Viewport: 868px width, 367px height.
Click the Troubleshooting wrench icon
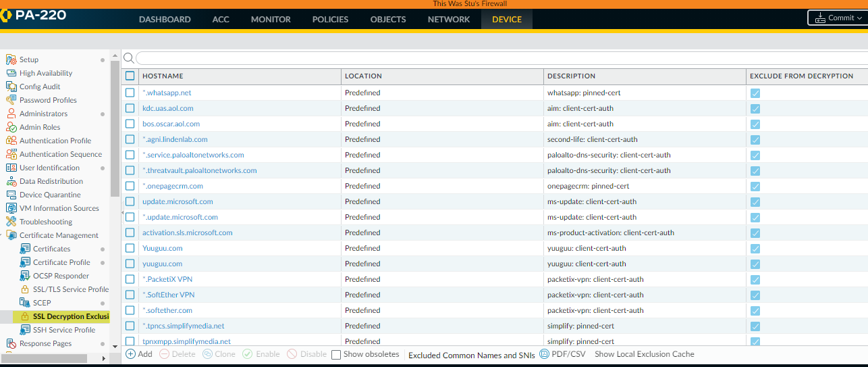click(11, 222)
